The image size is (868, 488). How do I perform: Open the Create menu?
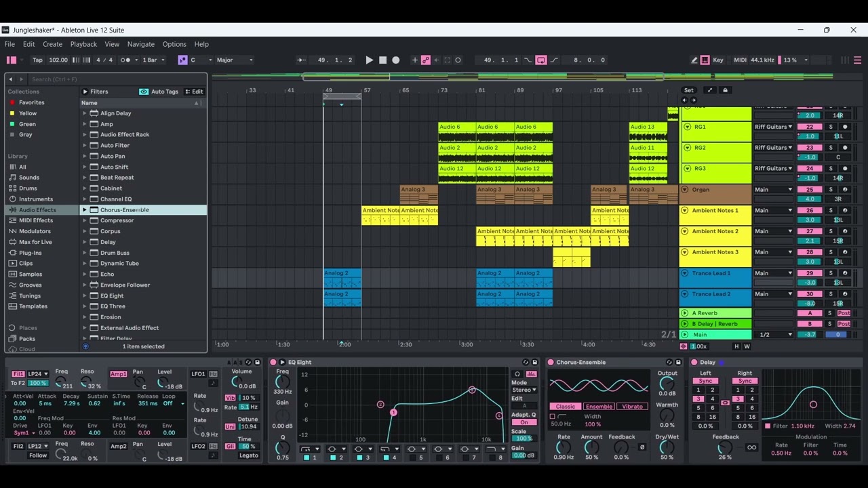pos(52,44)
